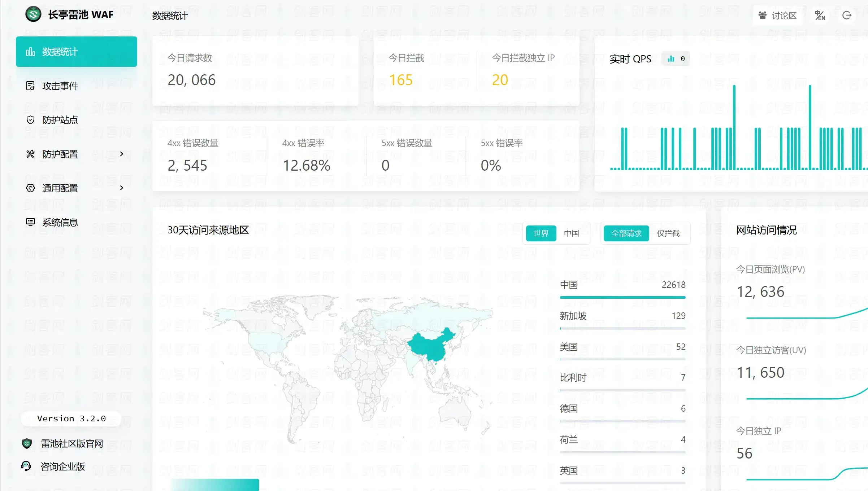Click the 雷池社区版官网 shield icon
868x491 pixels.
(x=27, y=443)
